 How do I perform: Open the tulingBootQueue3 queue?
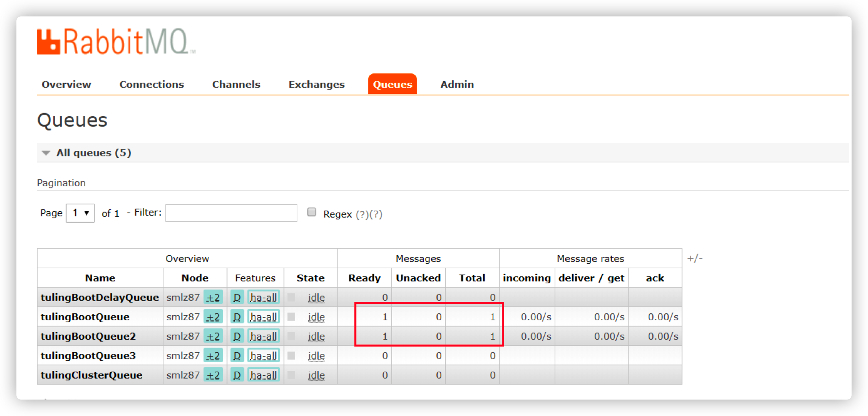point(88,356)
